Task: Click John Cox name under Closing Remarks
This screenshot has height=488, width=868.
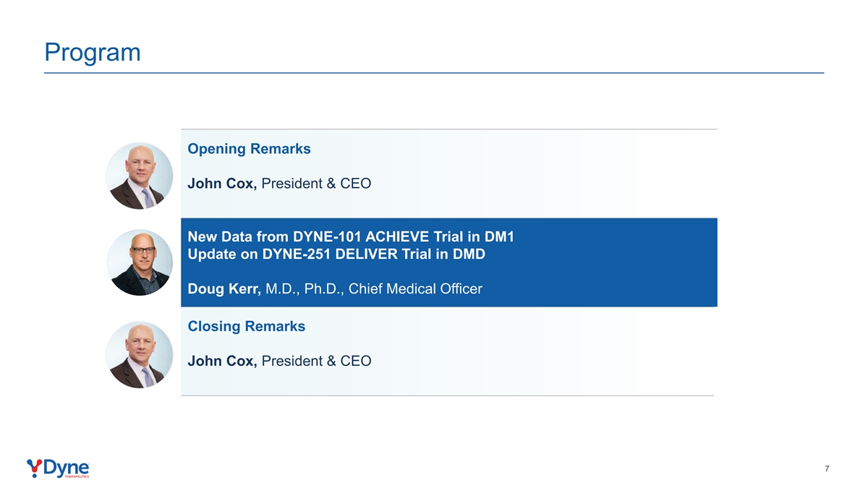Action: (x=222, y=361)
